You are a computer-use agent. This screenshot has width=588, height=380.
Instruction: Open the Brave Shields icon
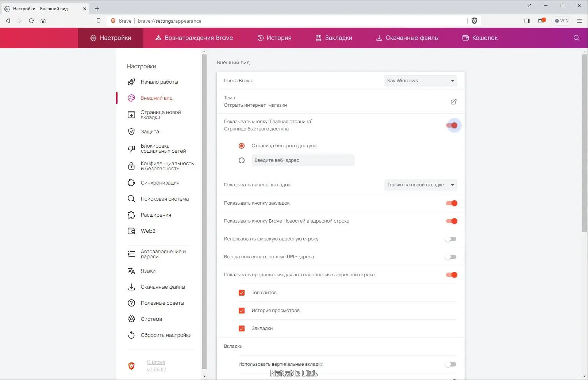(474, 21)
